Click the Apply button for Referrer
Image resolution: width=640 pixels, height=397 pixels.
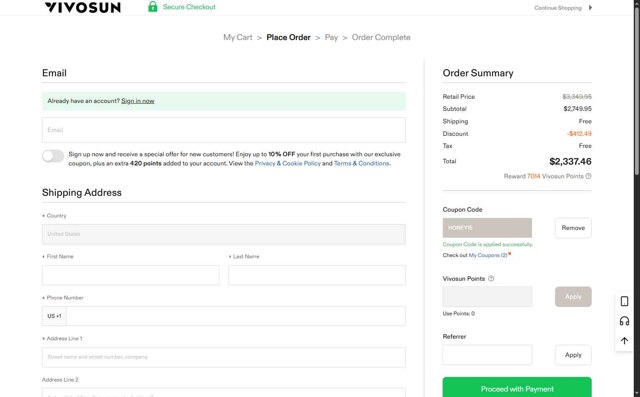(x=573, y=355)
